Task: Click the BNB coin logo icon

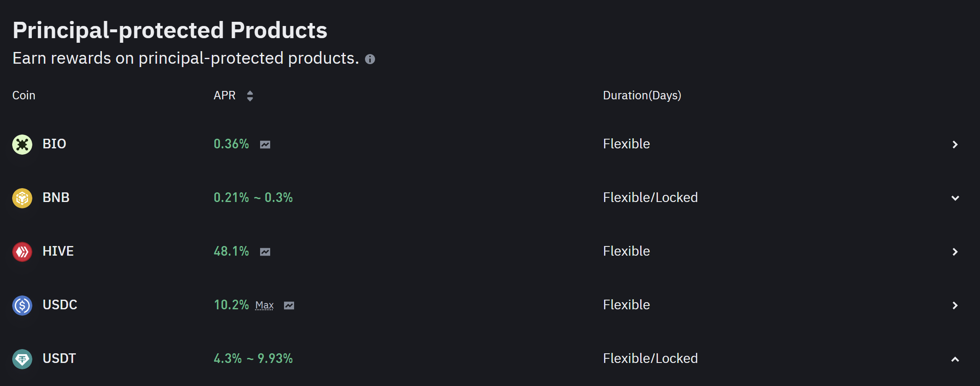Action: pos(22,198)
